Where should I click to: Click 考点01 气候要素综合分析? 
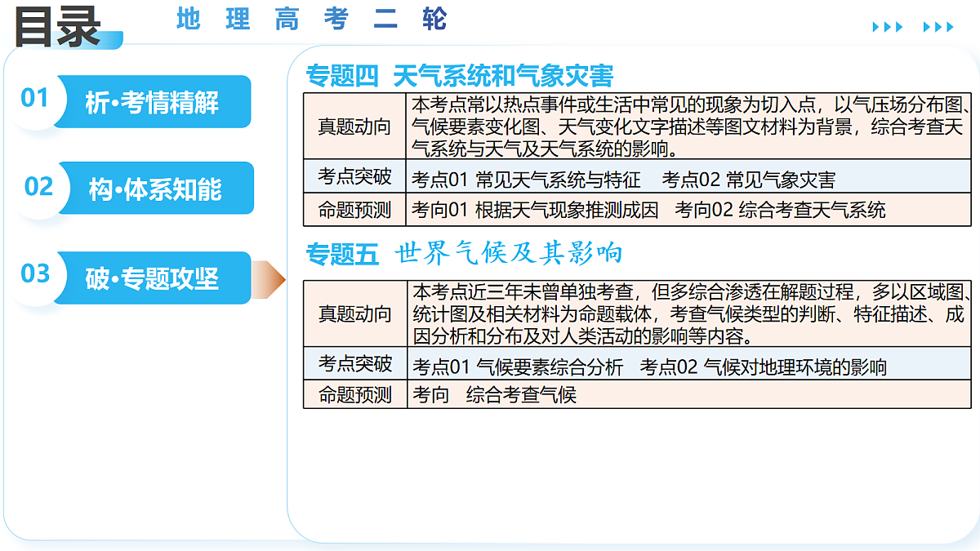pyautogui.click(x=518, y=367)
